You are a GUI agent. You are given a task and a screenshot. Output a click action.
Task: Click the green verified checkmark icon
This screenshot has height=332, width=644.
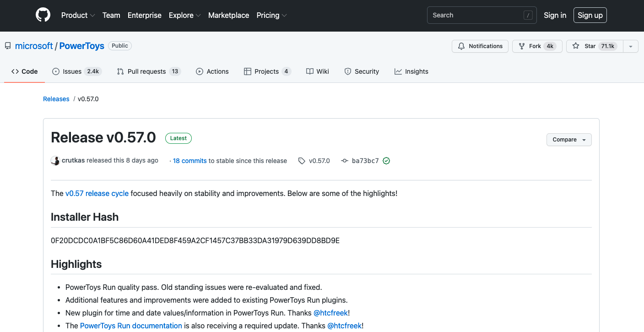coord(386,161)
